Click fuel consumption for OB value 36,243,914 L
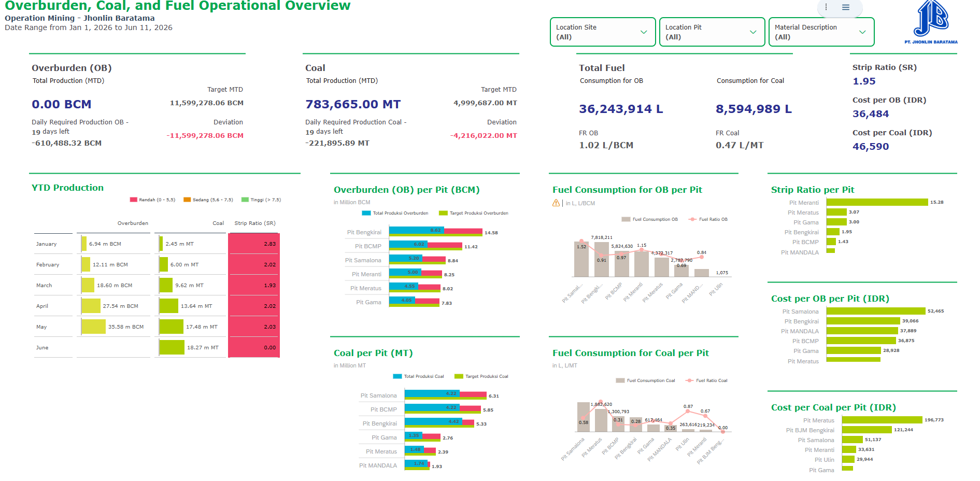The height and width of the screenshot is (481, 980). pos(621,109)
